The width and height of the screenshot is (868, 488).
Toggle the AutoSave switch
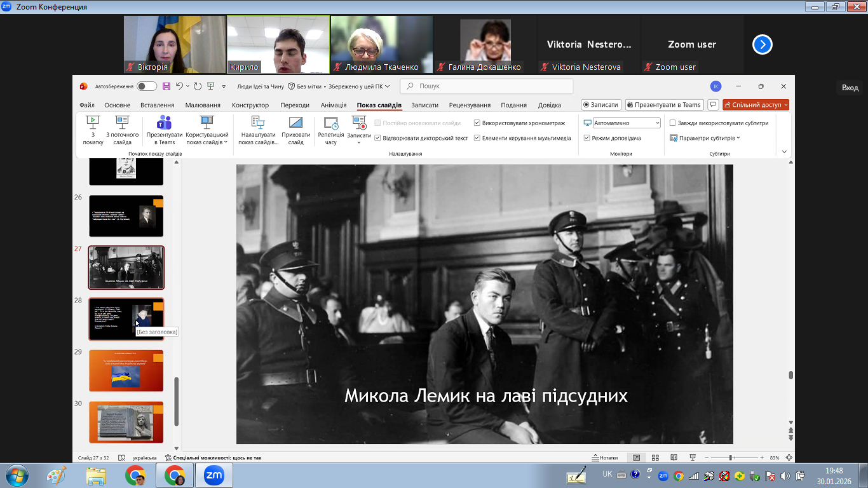(147, 86)
